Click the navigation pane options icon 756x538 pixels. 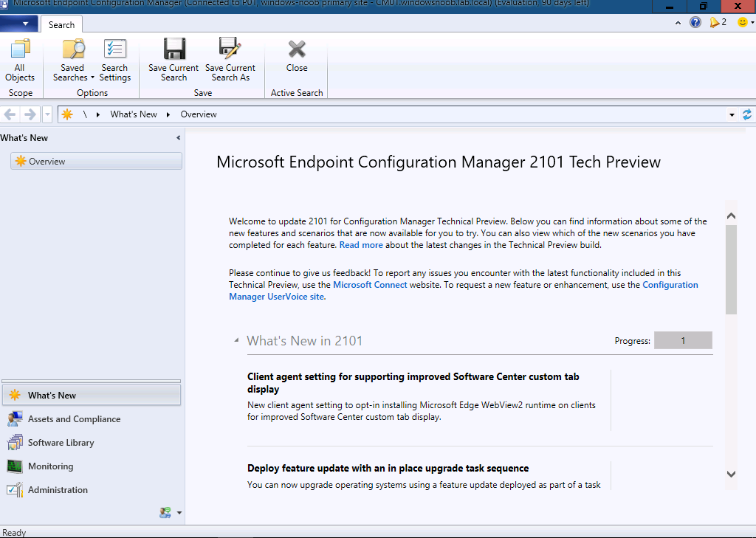[165, 512]
